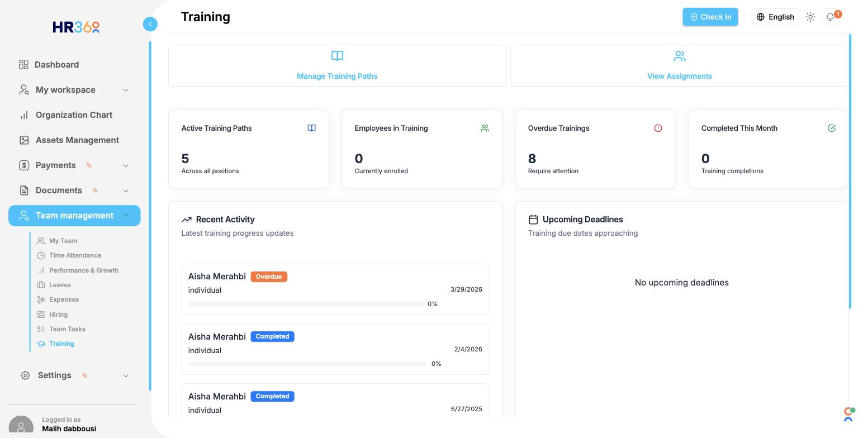Click the HR360 logo
This screenshot has height=438, width=868.
76,27
